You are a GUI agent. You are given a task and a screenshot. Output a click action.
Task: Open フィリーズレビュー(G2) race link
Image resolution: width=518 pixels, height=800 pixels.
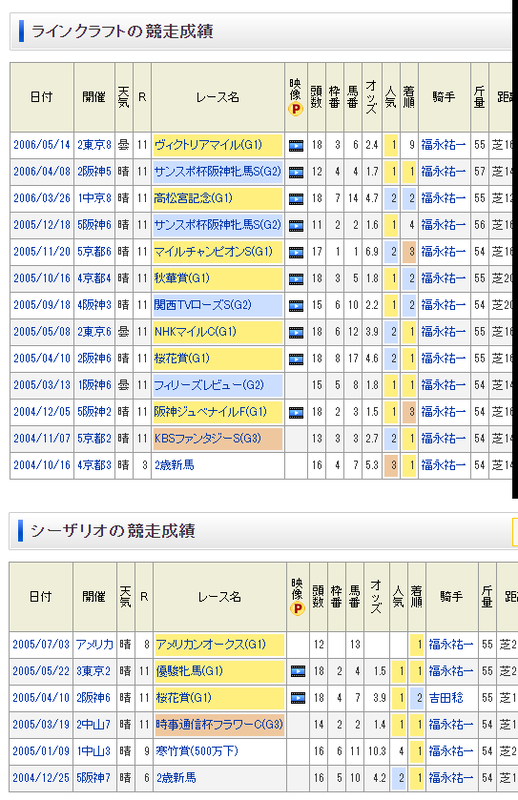tap(209, 385)
